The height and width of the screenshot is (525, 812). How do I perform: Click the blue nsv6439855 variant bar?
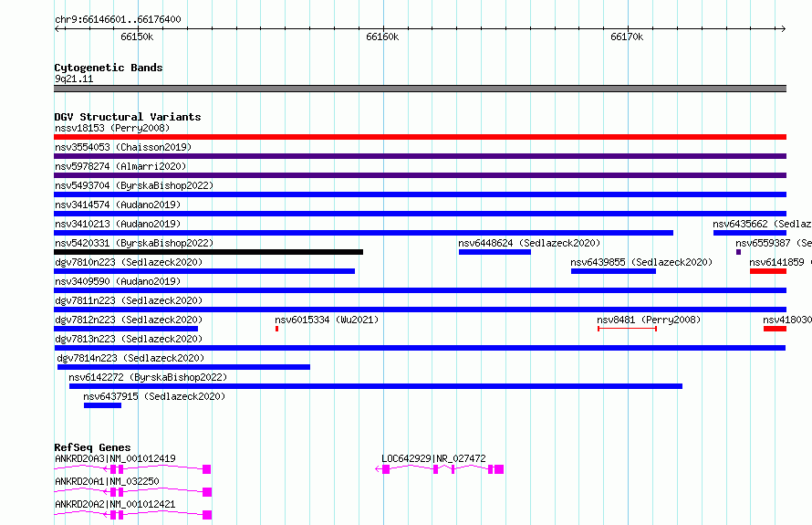pos(614,271)
